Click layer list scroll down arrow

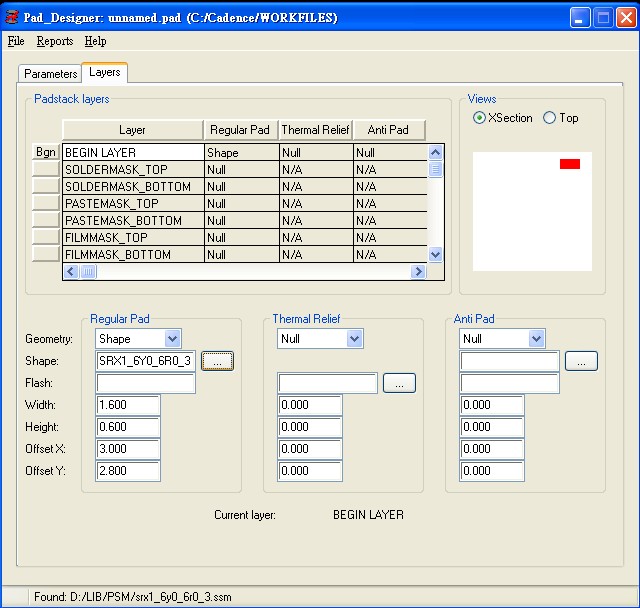[435, 255]
